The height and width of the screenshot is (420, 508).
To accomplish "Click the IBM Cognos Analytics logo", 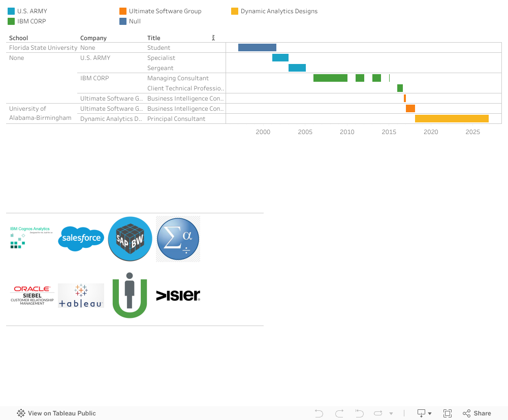I will click(31, 238).
